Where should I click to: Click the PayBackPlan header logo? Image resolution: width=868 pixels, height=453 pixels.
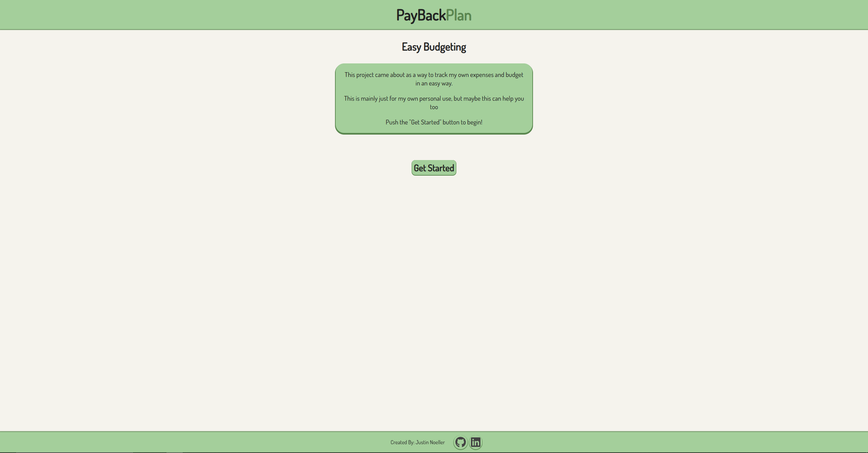click(434, 15)
